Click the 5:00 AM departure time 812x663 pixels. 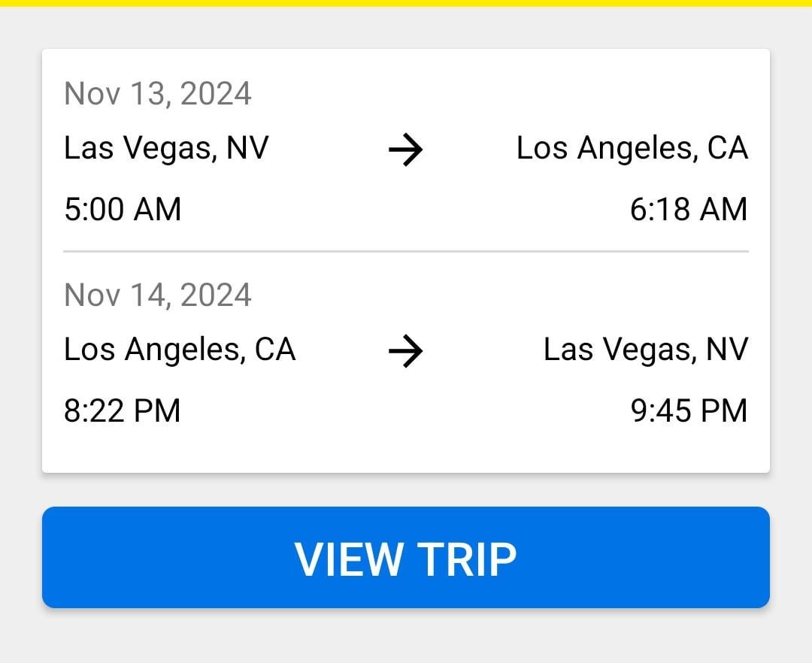(x=123, y=209)
